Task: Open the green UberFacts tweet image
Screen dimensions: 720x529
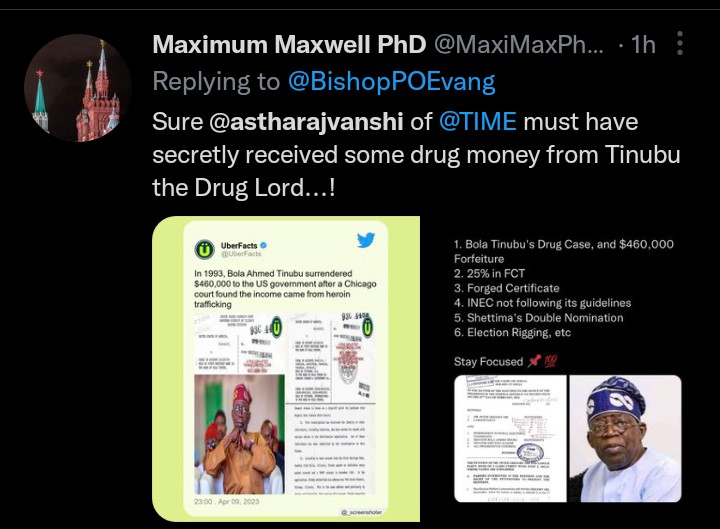Action: click(x=286, y=369)
